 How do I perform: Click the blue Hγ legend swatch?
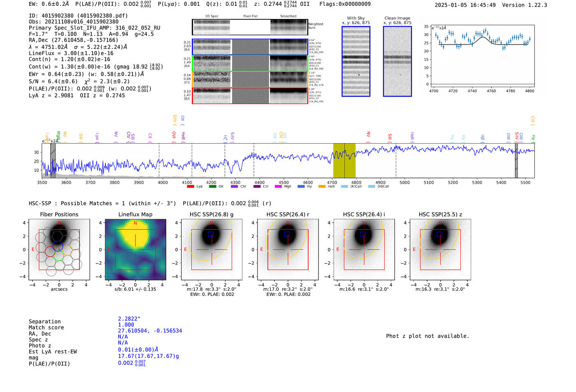301,186
